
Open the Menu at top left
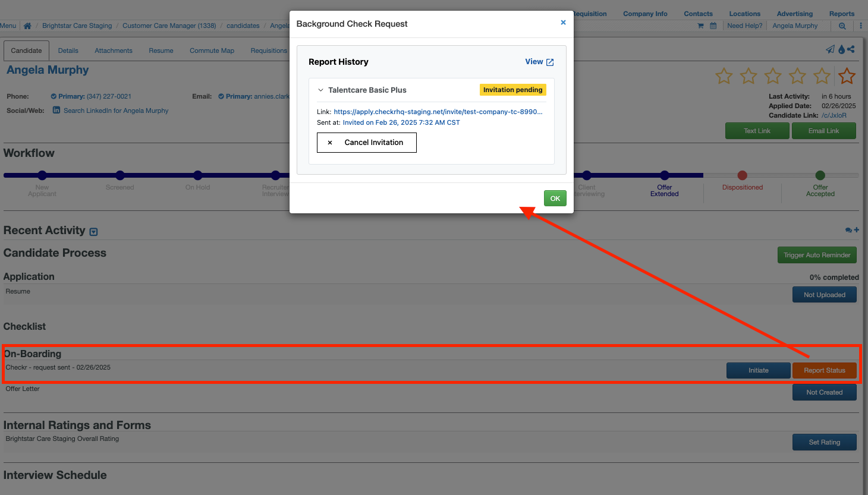tap(8, 26)
